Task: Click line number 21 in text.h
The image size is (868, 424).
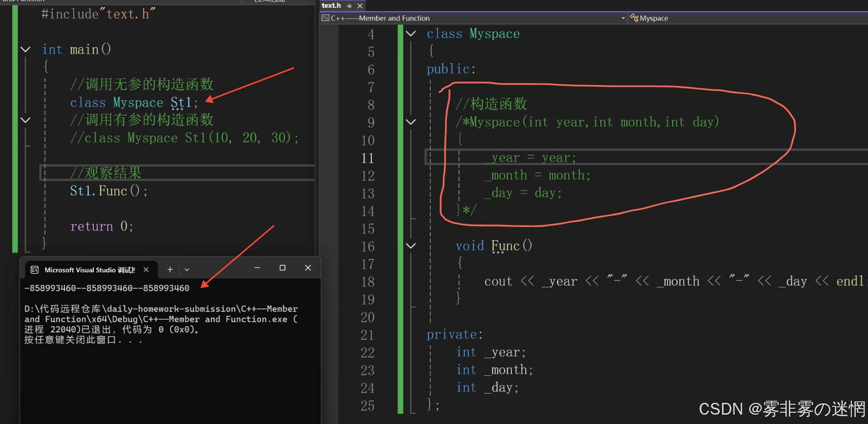Action: [x=368, y=335]
